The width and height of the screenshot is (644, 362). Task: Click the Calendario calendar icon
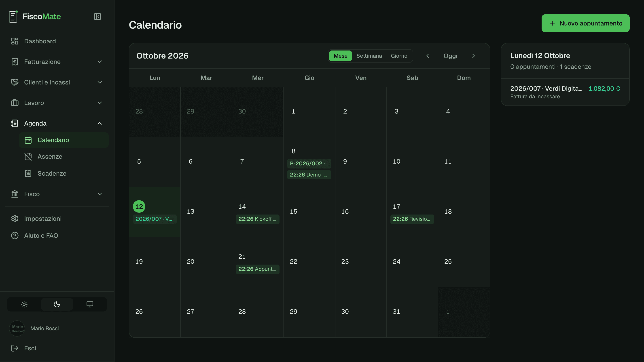point(28,140)
